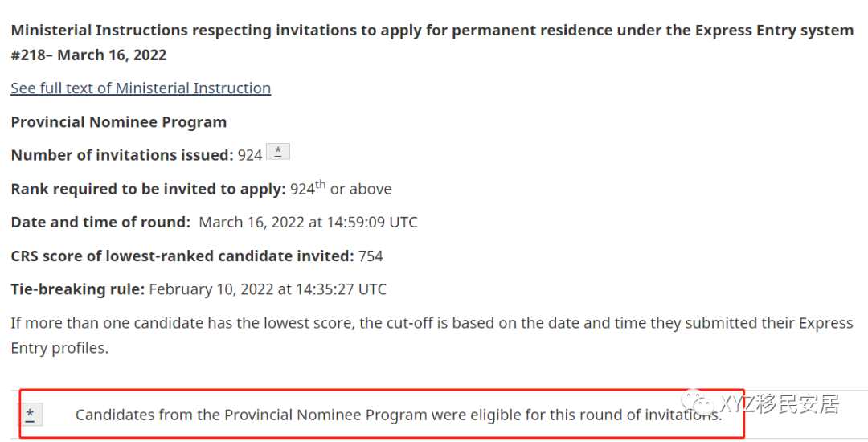
Task: Click the 'Tie-breaking rule' label
Action: tap(78, 289)
